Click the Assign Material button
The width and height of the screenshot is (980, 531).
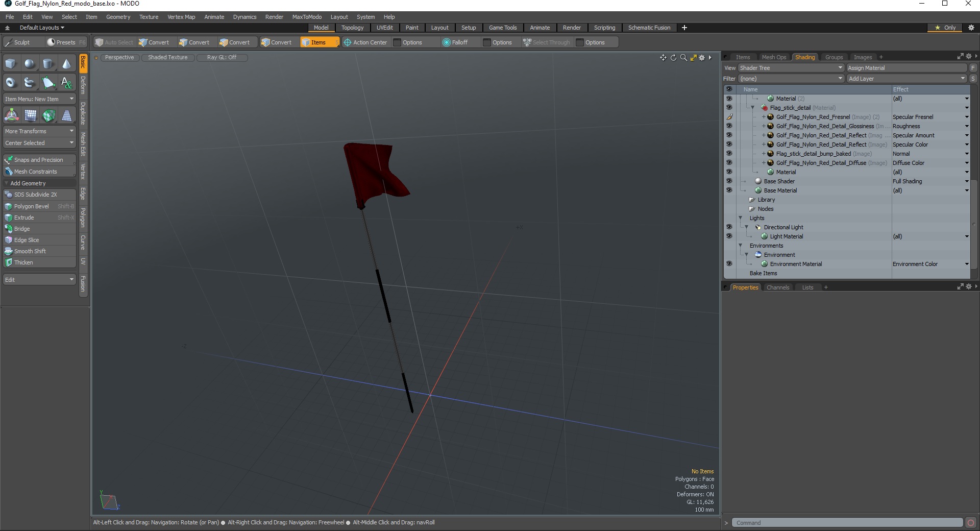906,68
